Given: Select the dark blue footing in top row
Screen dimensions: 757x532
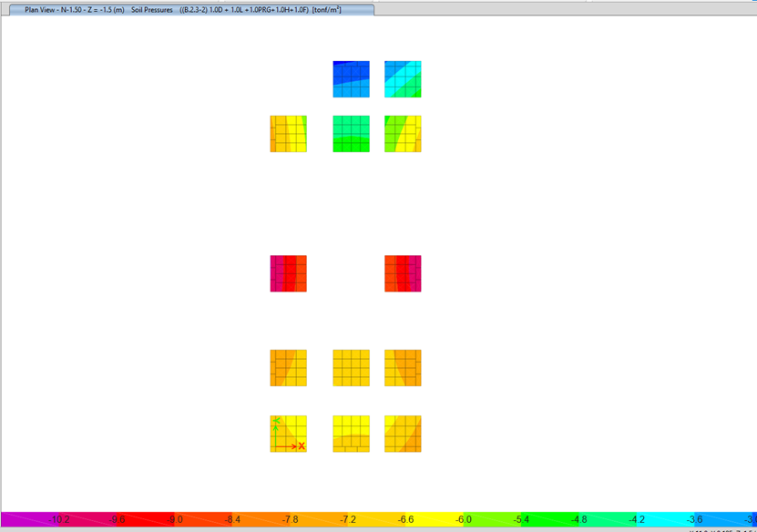Looking at the screenshot, I should (351, 79).
